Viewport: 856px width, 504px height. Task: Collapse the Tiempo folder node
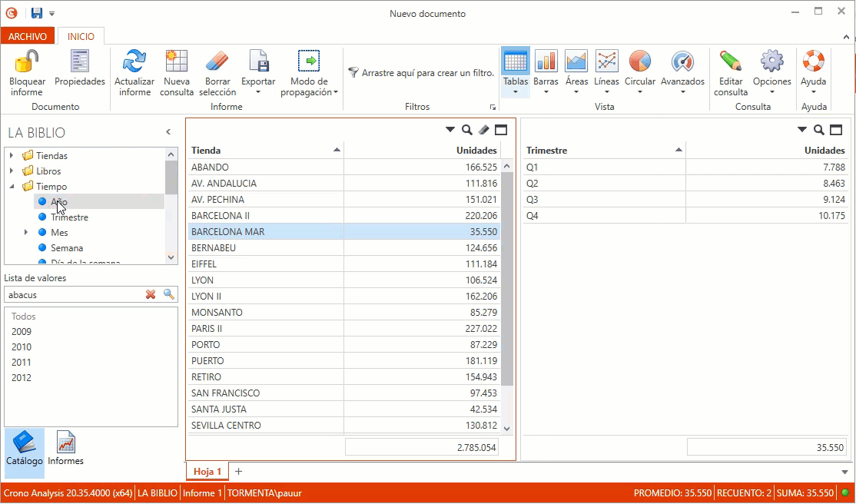point(12,187)
